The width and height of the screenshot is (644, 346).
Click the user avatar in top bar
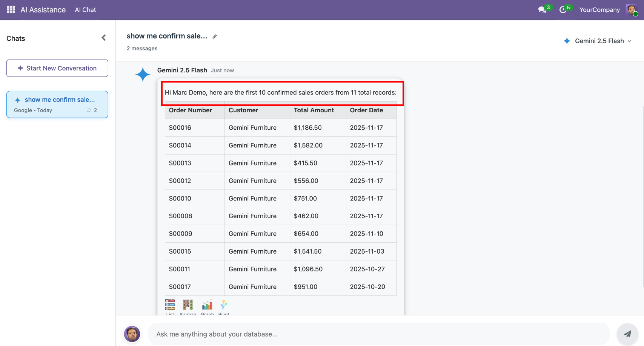tap(631, 10)
